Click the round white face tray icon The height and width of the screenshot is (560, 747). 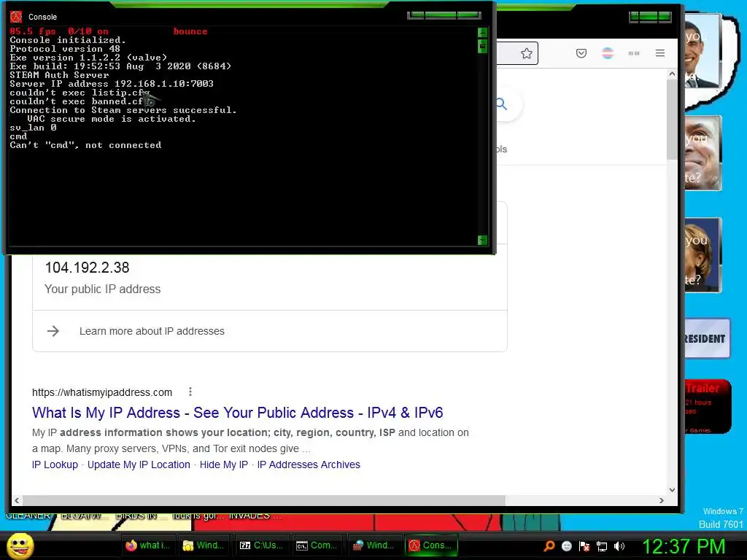point(567,546)
